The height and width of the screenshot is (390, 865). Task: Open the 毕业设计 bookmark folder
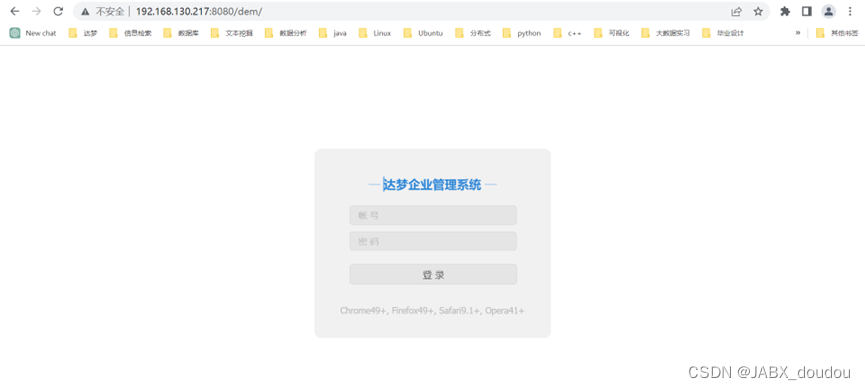pyautogui.click(x=723, y=33)
